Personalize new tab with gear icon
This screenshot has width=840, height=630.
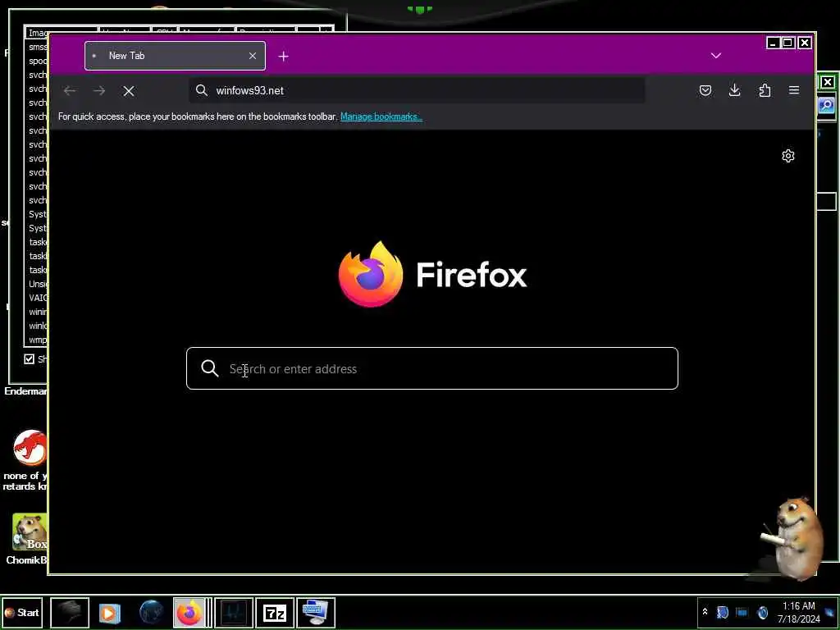(x=788, y=156)
